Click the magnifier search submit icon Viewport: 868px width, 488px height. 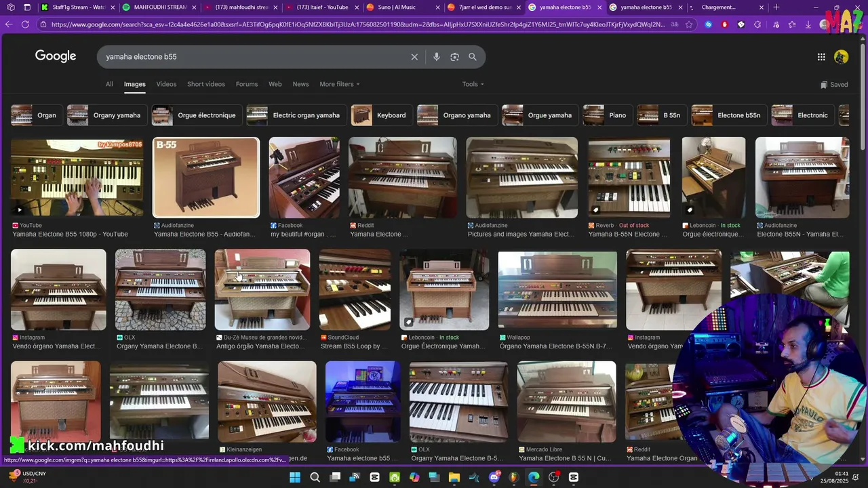(x=473, y=57)
